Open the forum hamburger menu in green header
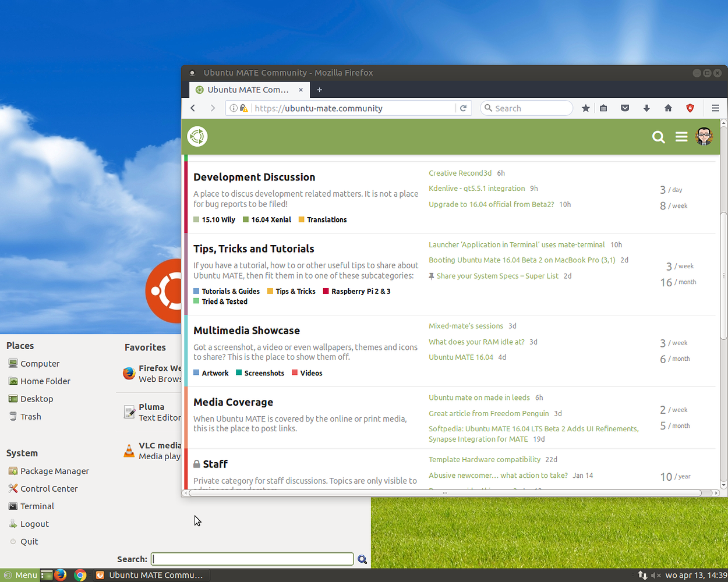This screenshot has height=582, width=728. point(681,137)
